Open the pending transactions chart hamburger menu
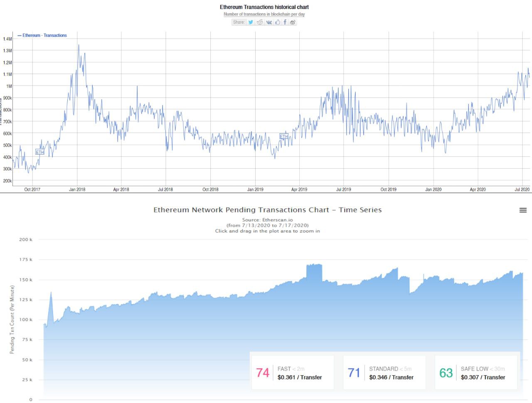Image resolution: width=532 pixels, height=403 pixels. click(523, 210)
